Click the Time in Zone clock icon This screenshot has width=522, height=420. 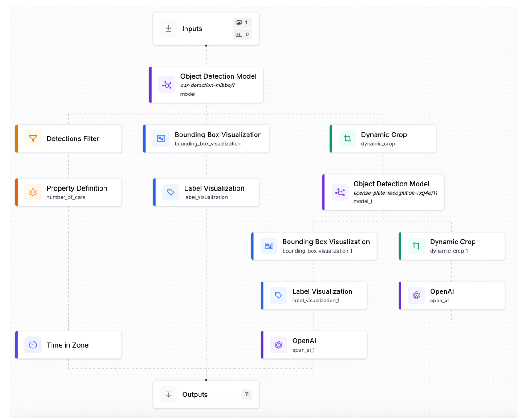(x=33, y=345)
